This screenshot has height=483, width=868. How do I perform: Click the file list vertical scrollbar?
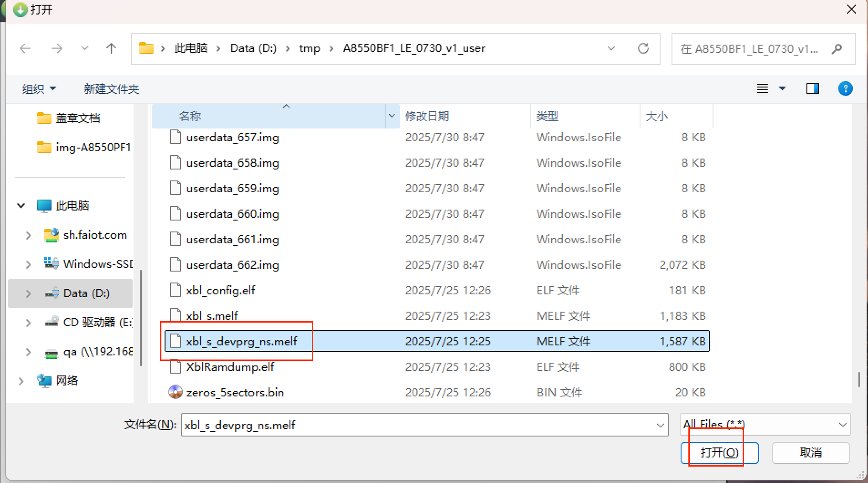pyautogui.click(x=859, y=379)
